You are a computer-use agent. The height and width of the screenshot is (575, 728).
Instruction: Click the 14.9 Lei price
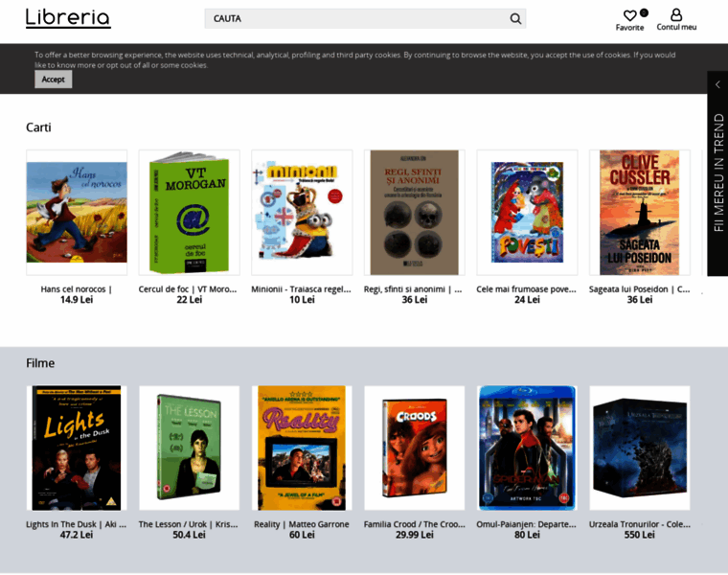click(x=77, y=300)
